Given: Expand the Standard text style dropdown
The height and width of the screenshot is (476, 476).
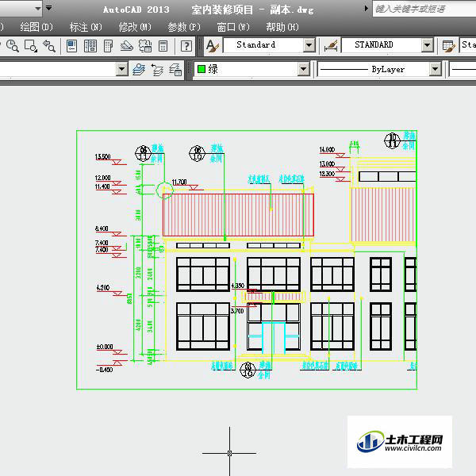Looking at the screenshot, I should tap(309, 45).
